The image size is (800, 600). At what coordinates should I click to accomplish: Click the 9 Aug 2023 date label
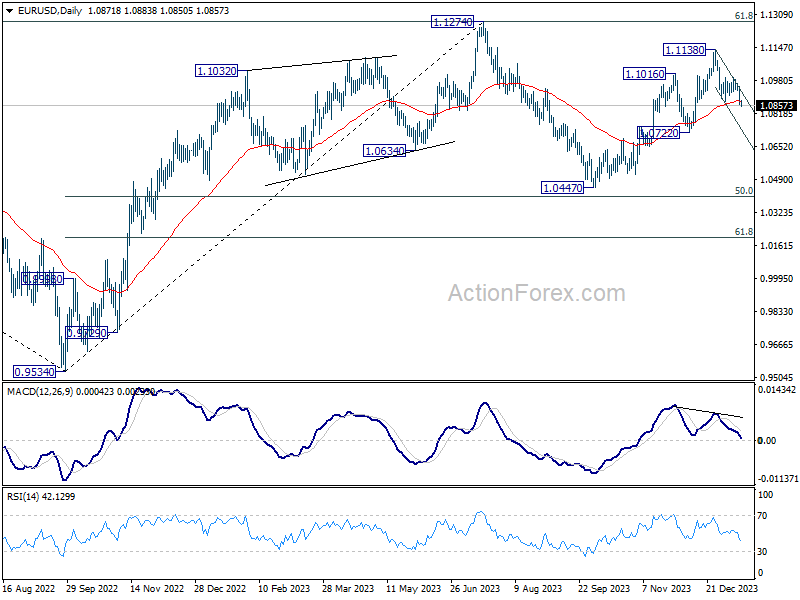pos(538,589)
